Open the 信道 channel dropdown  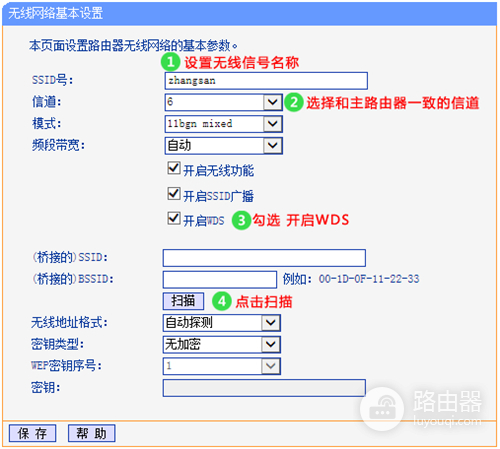(x=224, y=102)
